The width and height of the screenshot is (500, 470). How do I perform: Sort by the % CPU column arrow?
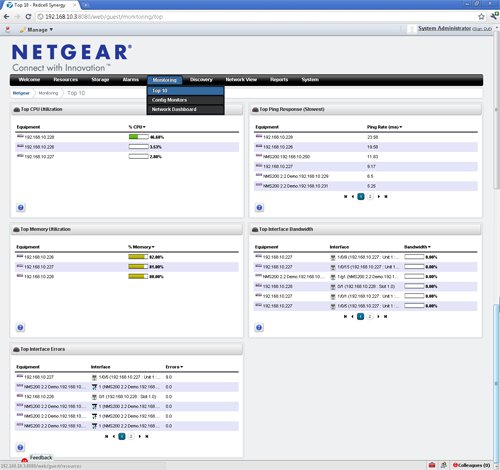coord(144,127)
